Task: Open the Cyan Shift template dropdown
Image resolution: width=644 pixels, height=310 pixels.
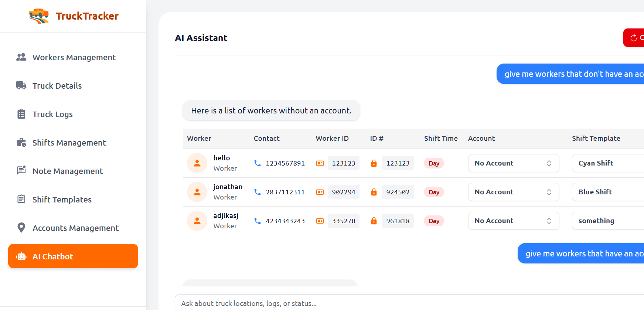Action: [x=607, y=163]
